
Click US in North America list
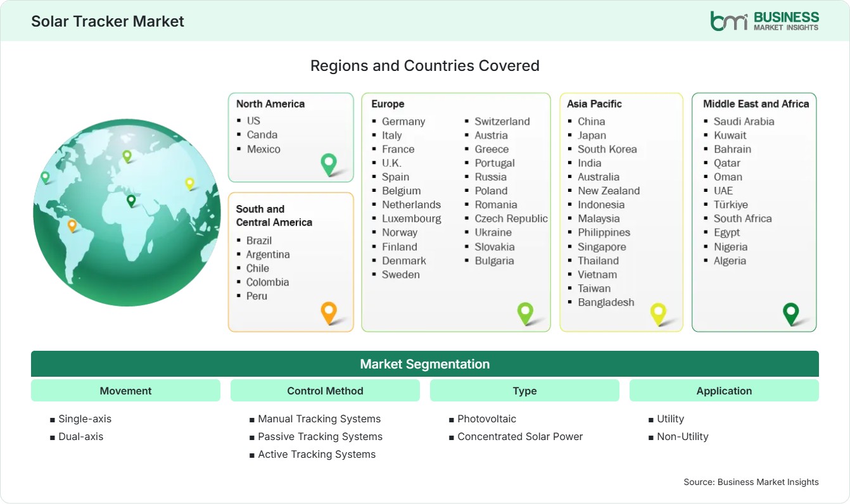point(253,120)
